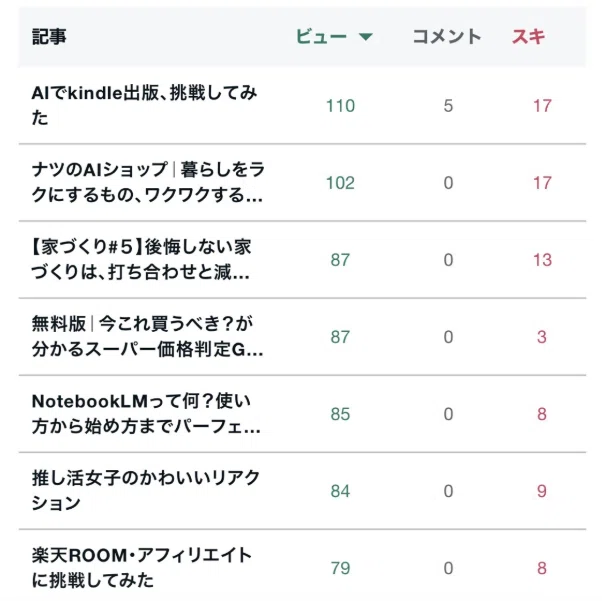Open article 【家づくり#5】後悔しない家づくり
Image resolution: width=602 pixels, height=601 pixels.
coord(141,260)
